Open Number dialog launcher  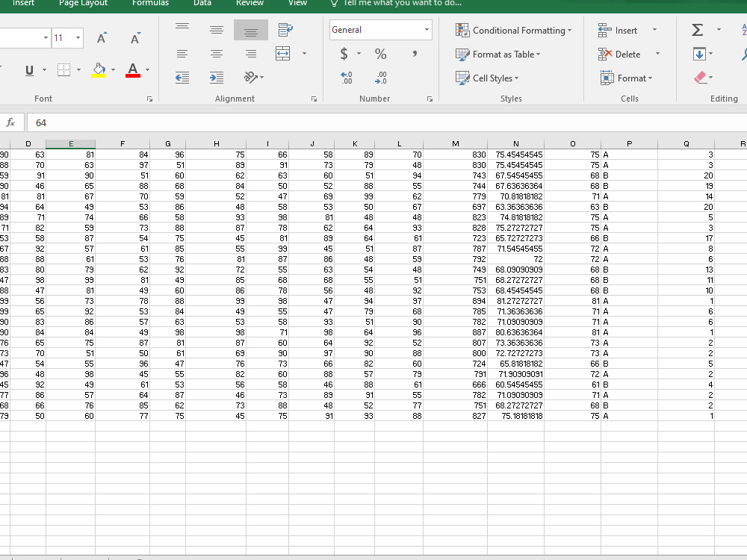pyautogui.click(x=430, y=99)
